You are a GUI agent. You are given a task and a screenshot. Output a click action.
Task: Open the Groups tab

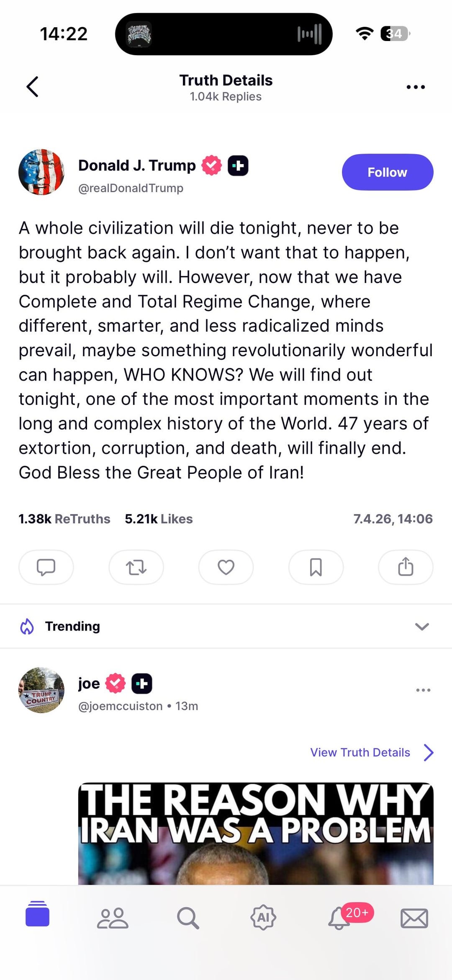[x=113, y=918]
